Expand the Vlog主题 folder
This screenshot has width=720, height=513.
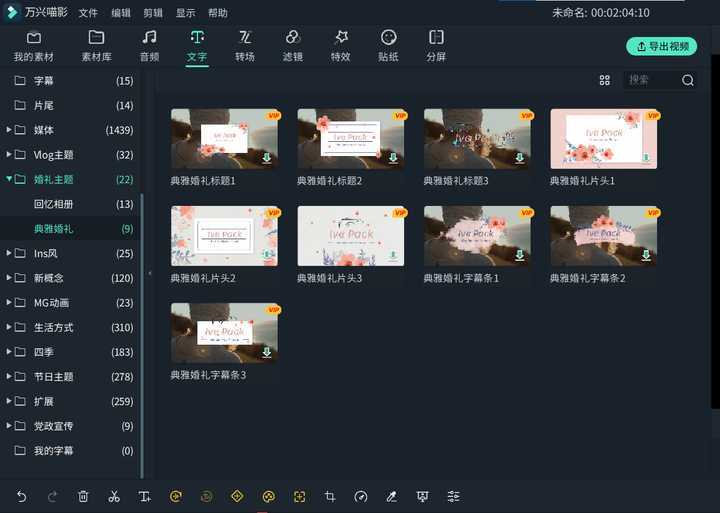[9, 155]
